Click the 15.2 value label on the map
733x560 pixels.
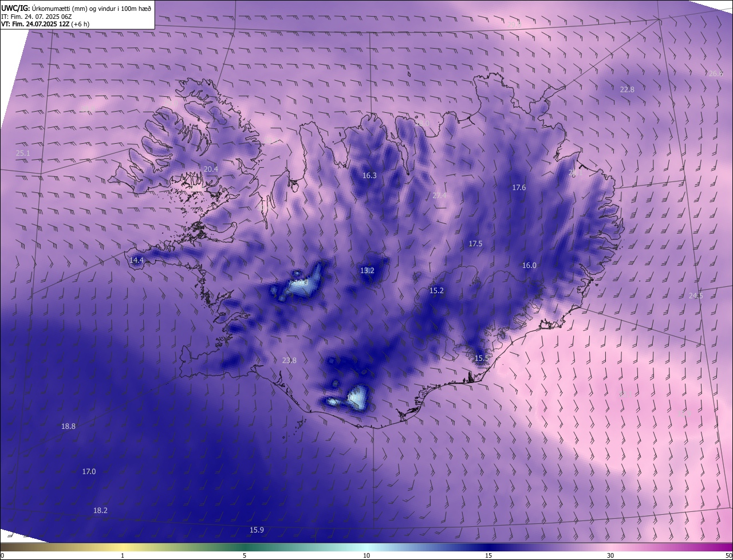point(436,290)
